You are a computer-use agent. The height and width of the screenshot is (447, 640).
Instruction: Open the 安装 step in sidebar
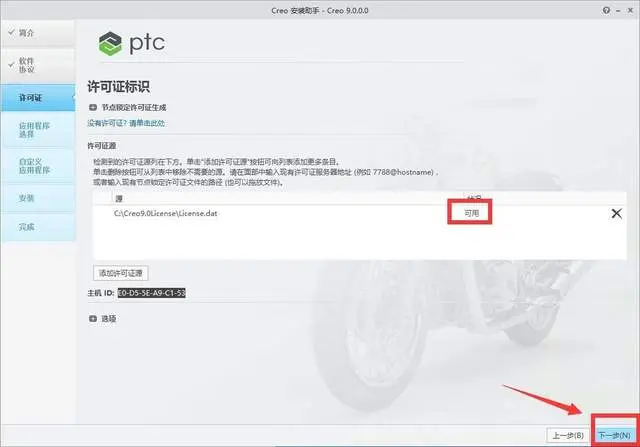(38, 198)
